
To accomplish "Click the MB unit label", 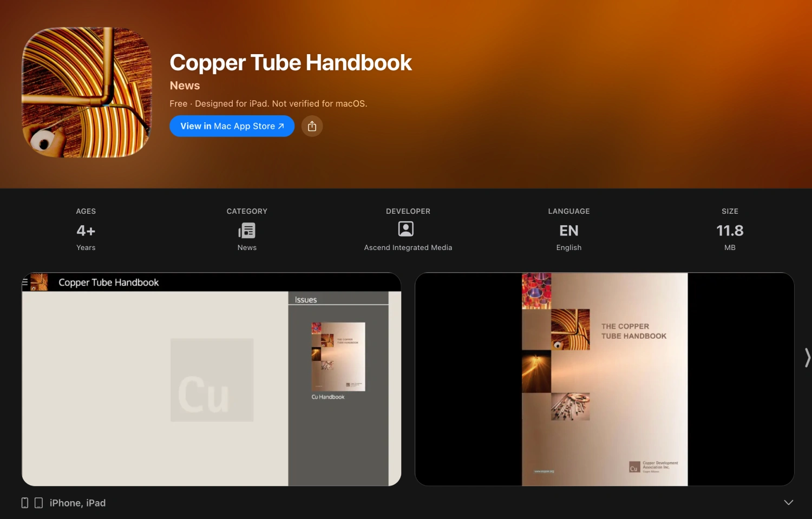I will pos(730,247).
